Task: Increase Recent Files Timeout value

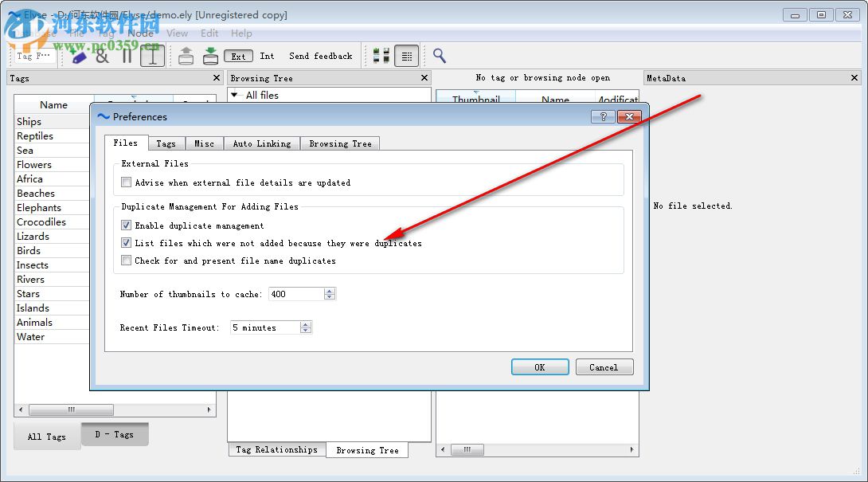Action: point(306,324)
